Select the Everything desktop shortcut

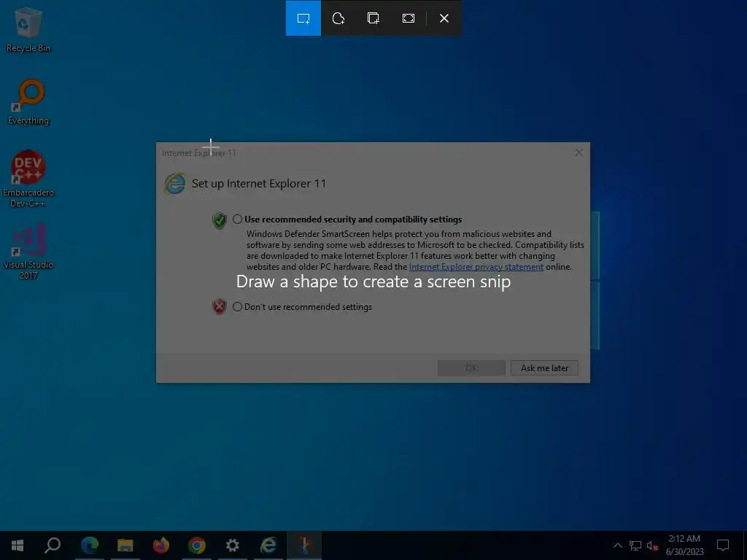(x=28, y=102)
